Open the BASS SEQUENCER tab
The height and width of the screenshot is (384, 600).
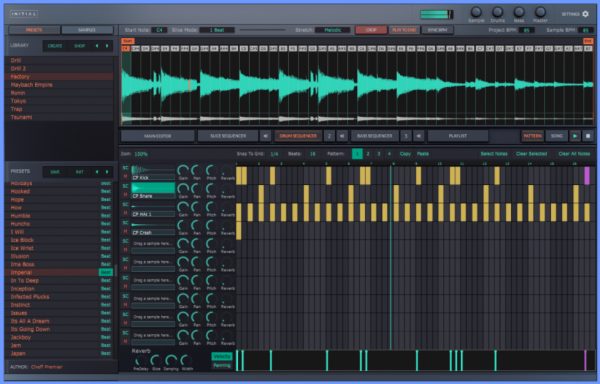pyautogui.click(x=375, y=136)
